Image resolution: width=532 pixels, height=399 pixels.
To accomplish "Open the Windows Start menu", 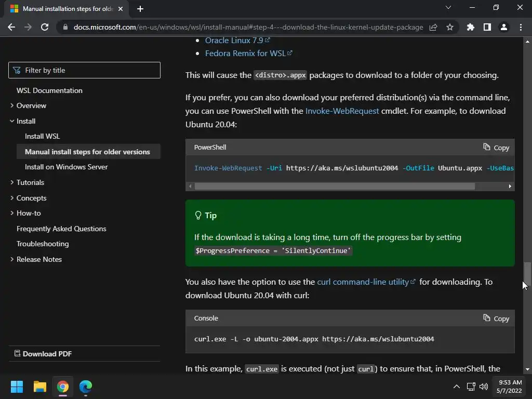I will click(17, 387).
